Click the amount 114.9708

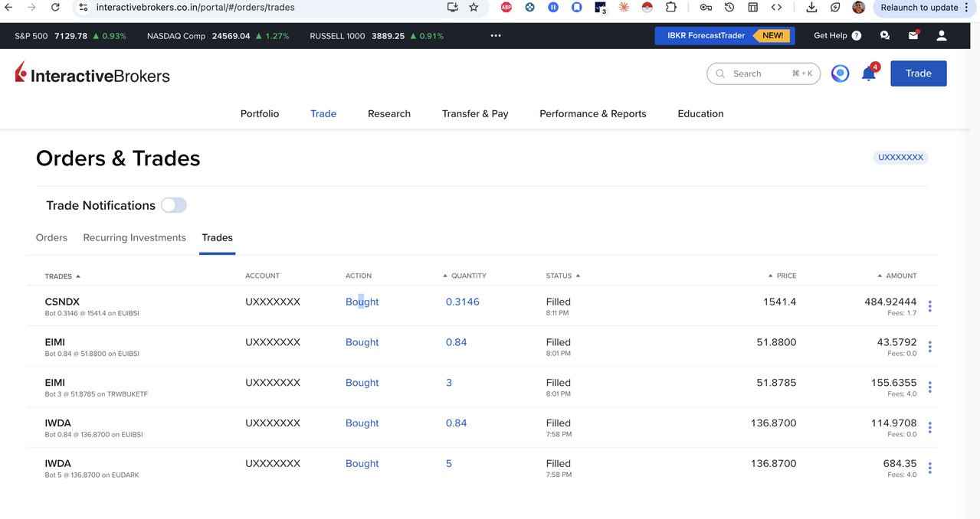[x=893, y=423]
